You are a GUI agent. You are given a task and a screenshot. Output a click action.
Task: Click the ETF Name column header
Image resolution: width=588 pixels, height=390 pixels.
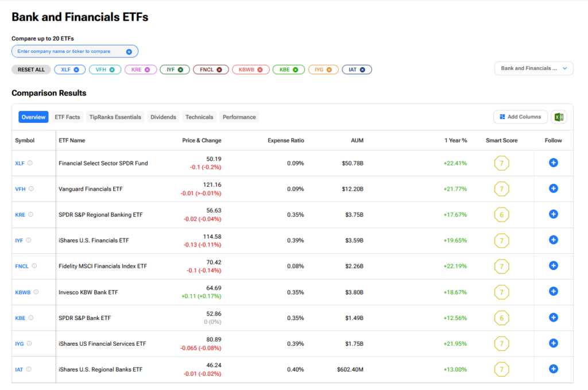point(72,141)
